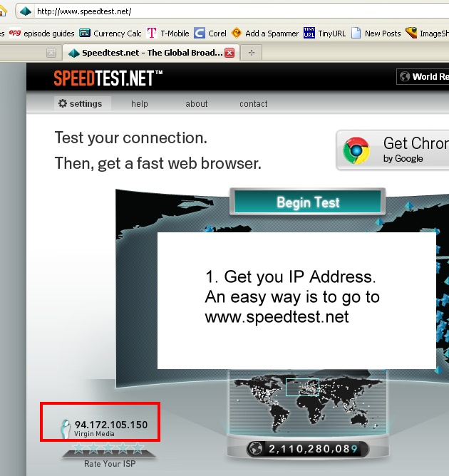The width and height of the screenshot is (449, 476).
Task: Open the settings menu item
Action: 83,104
